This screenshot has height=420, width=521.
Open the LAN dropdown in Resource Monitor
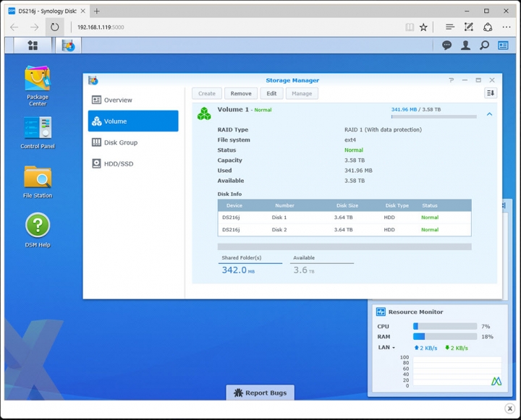[x=386, y=347]
